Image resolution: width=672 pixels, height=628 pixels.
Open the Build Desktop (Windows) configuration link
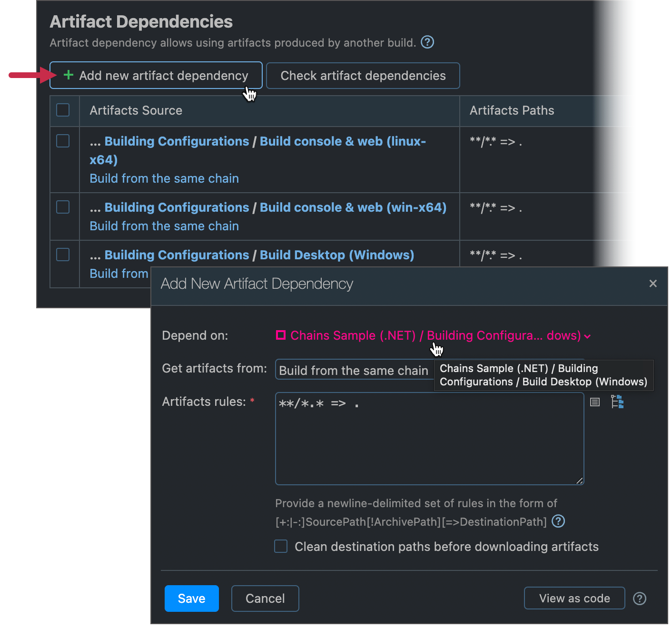point(336,255)
